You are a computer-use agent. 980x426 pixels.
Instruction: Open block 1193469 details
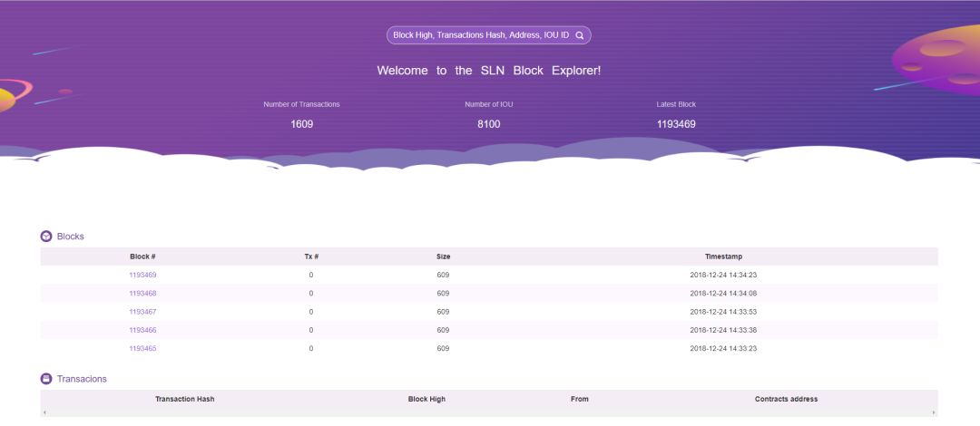142,275
